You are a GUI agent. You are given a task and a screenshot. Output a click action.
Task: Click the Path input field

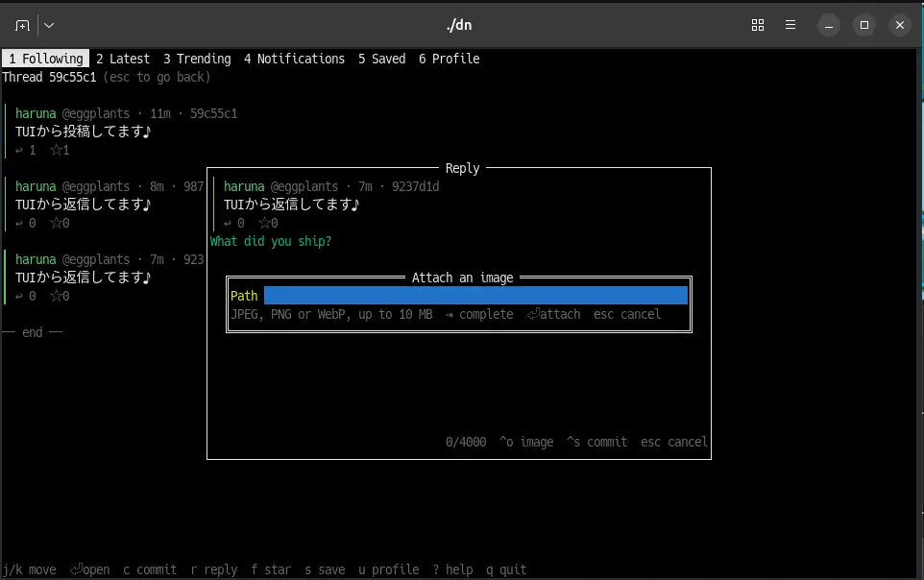(x=475, y=296)
